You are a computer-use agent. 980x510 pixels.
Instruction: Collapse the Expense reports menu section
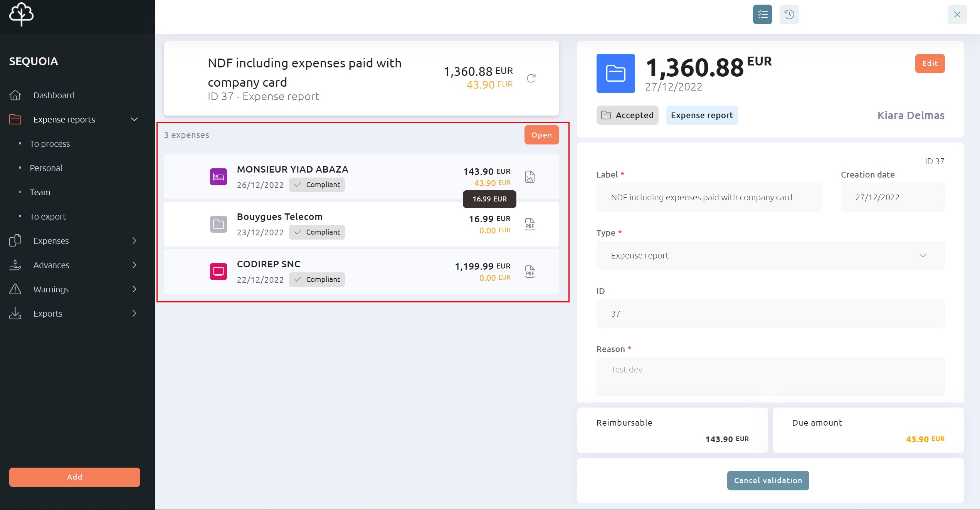(x=134, y=119)
